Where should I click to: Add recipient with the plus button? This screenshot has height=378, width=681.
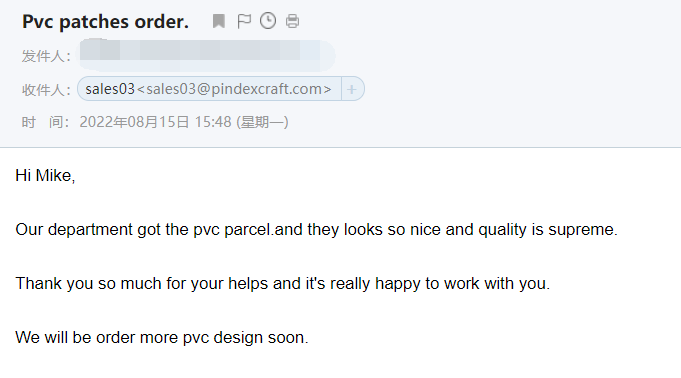click(352, 89)
